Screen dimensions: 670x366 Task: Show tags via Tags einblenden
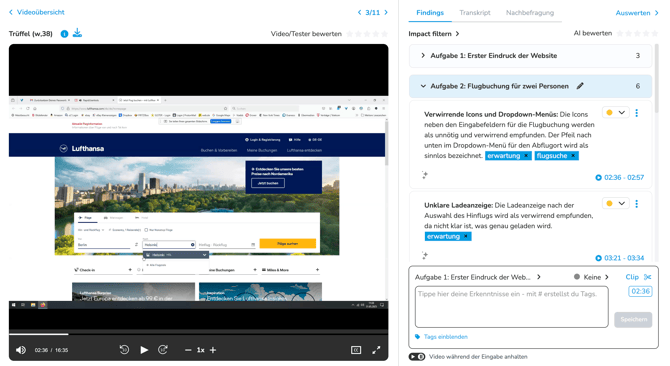click(441, 337)
